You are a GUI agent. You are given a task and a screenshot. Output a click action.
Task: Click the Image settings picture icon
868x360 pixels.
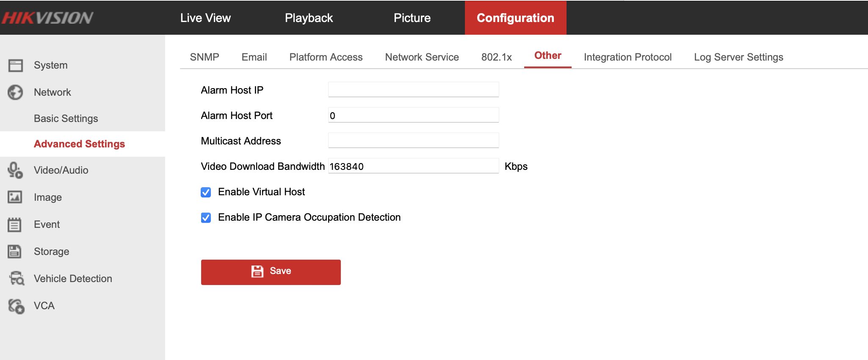pos(16,197)
